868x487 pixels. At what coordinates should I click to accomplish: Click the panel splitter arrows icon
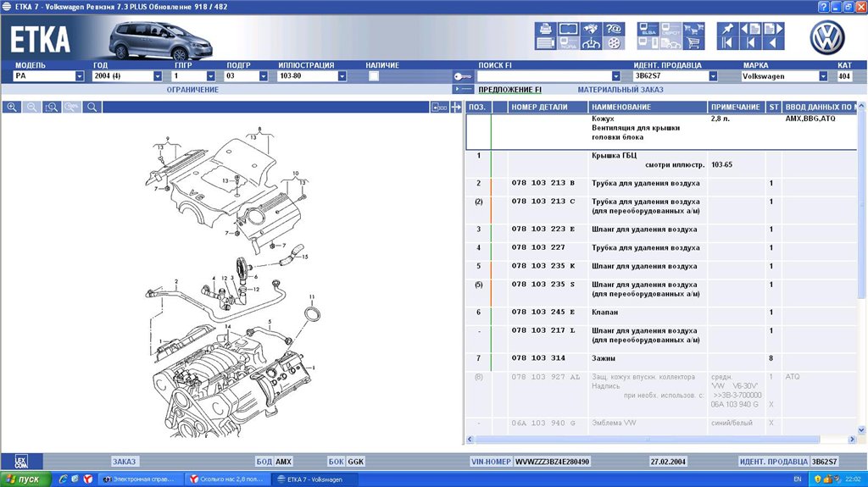pyautogui.click(x=455, y=107)
